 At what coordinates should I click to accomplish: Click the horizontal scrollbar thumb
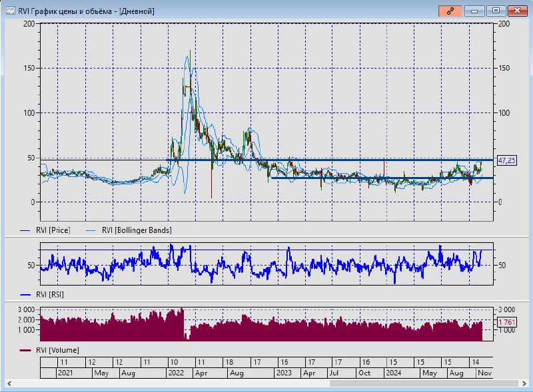423,383
